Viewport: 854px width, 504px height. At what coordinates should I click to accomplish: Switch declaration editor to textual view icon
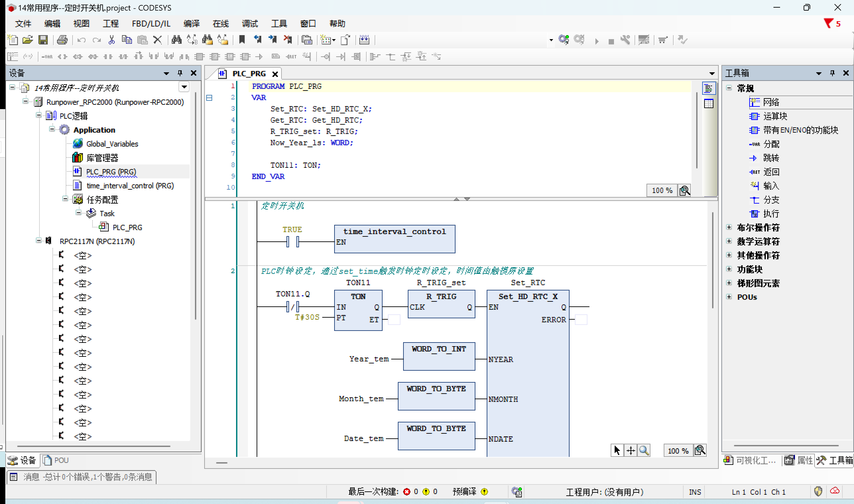(x=709, y=89)
